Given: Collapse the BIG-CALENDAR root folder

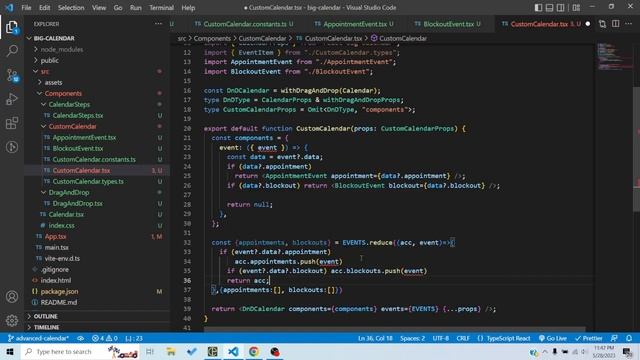Looking at the screenshot, I should tap(54, 38).
